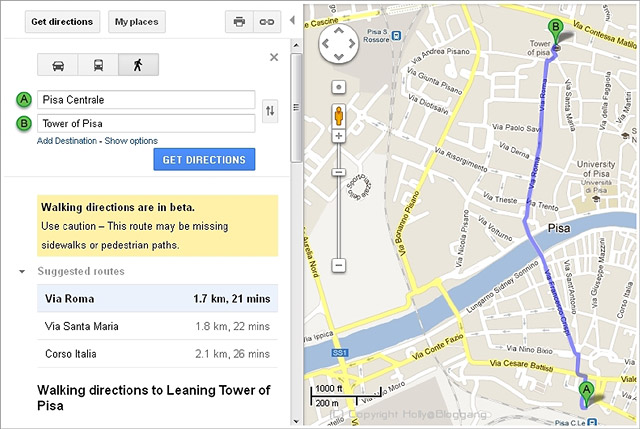The image size is (640, 429).
Task: Click Via Cesare Battisti street label
Action: click(x=522, y=366)
